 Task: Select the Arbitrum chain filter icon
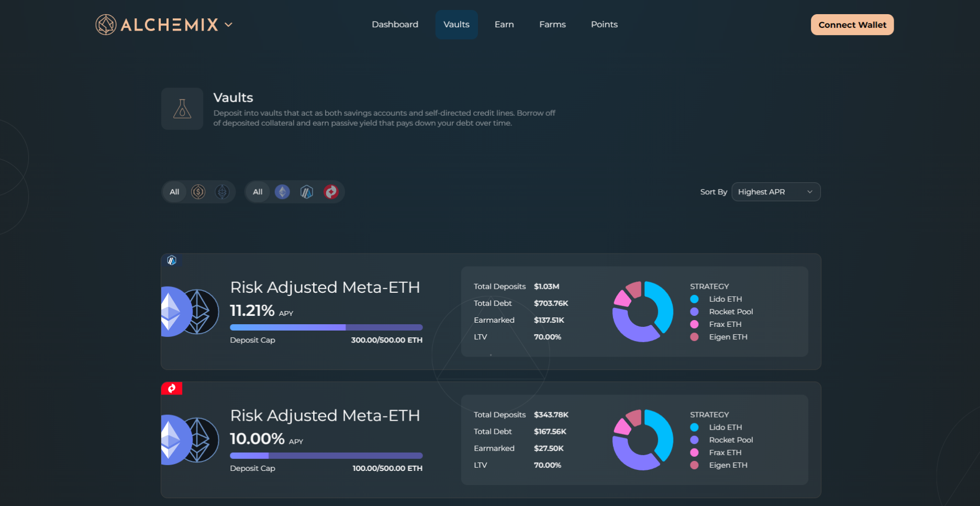click(x=307, y=192)
